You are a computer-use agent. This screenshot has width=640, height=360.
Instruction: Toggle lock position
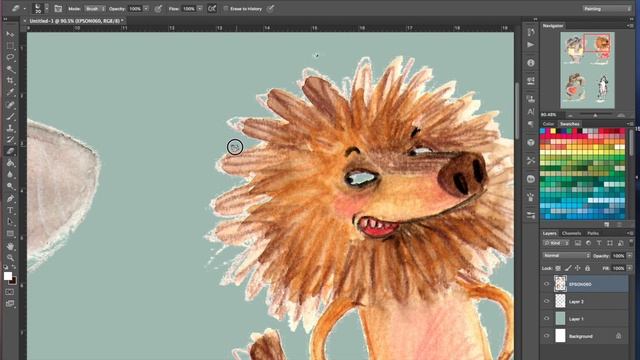click(x=578, y=268)
